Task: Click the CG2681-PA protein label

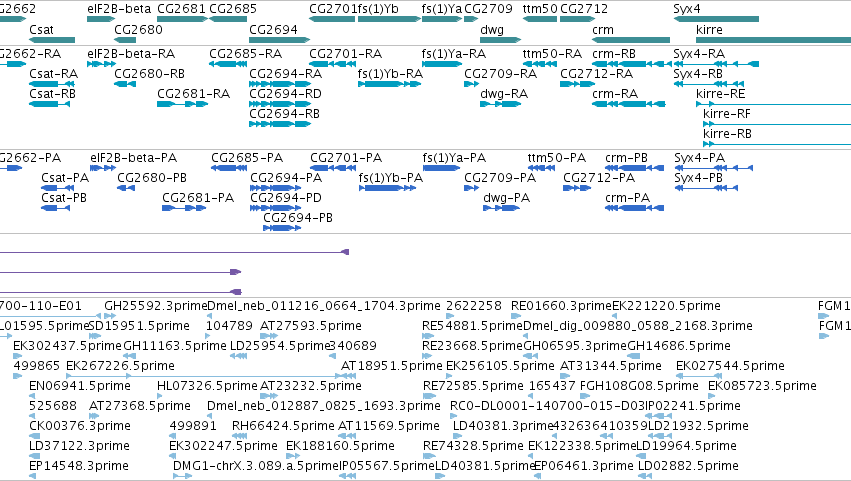Action: point(198,198)
